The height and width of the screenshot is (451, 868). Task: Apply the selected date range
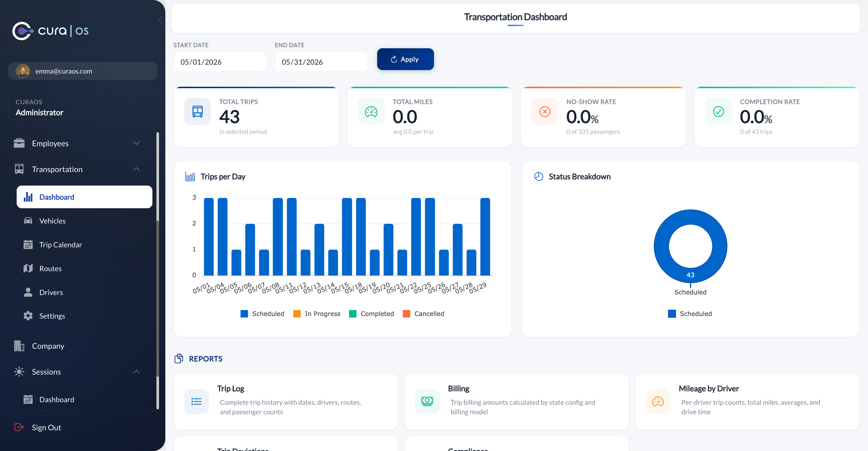pos(405,59)
